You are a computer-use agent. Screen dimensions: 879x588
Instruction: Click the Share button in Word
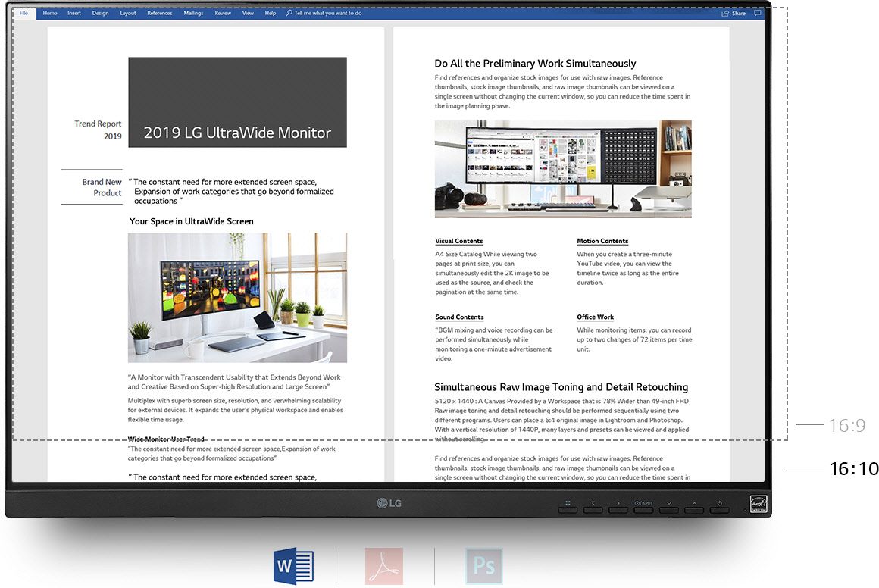point(734,13)
